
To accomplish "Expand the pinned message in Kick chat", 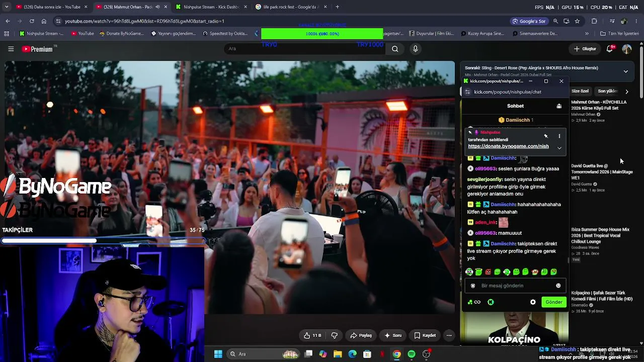I will 559,148.
